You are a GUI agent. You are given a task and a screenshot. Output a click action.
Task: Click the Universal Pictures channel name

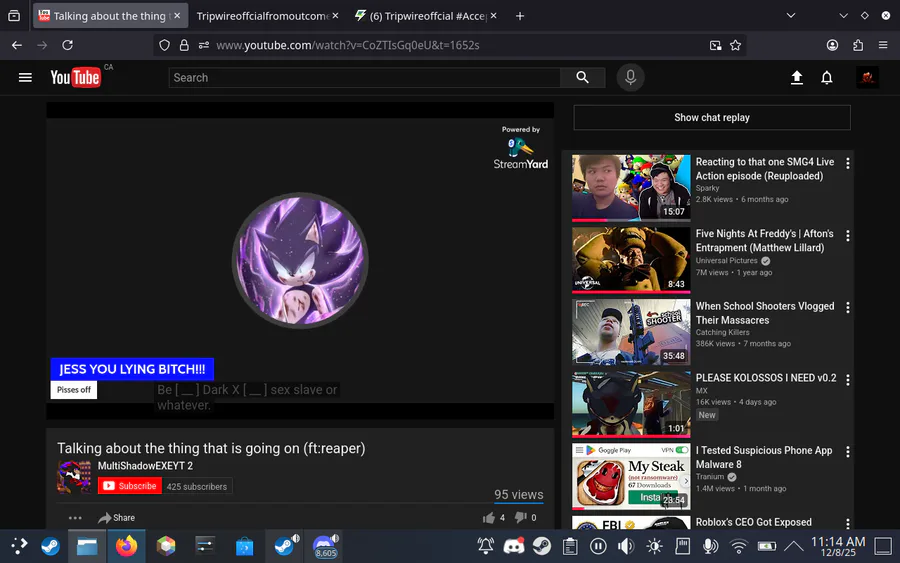pos(727,261)
